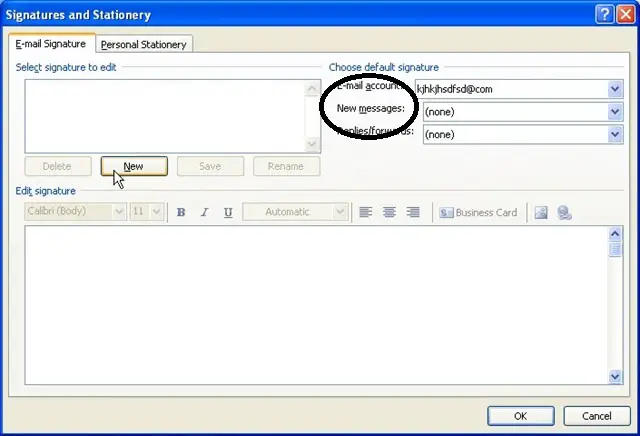640x436 pixels.
Task: Close the Signatures and Stationery dialog
Action: [626, 15]
